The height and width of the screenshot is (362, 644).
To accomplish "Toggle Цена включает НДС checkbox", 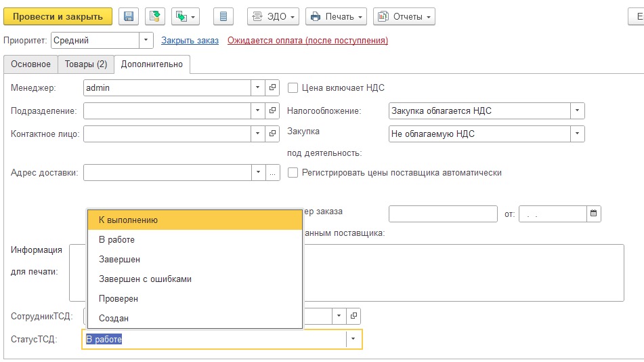I will coord(293,87).
